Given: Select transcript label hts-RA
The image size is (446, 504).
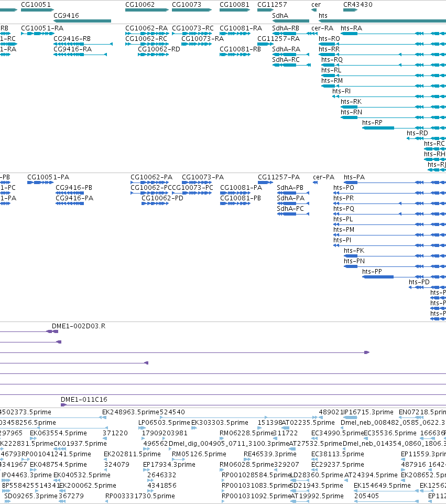Looking at the screenshot, I should [351, 28].
